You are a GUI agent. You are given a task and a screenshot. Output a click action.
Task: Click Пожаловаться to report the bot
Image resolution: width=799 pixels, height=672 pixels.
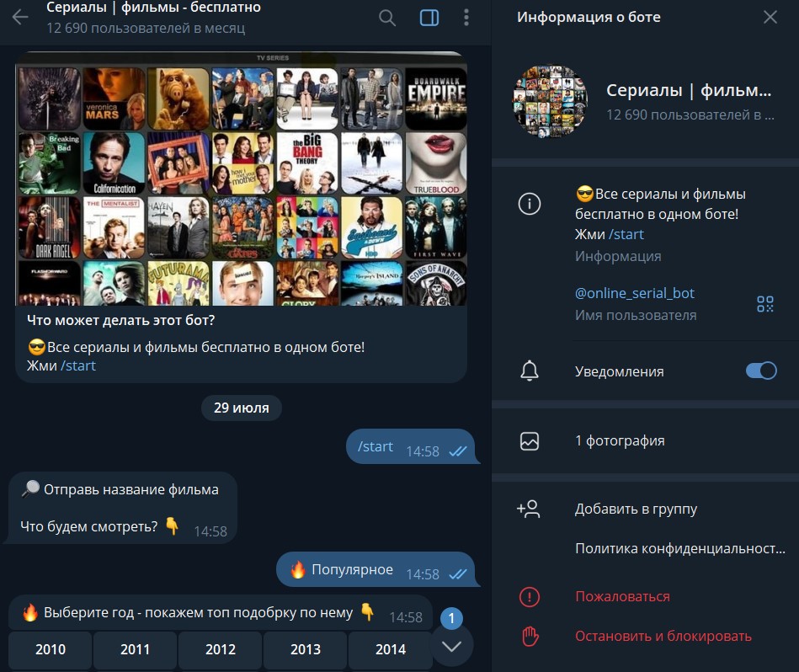622,596
